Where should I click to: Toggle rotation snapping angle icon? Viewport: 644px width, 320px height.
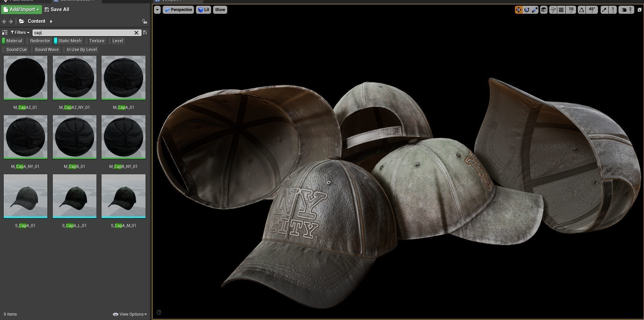point(581,10)
